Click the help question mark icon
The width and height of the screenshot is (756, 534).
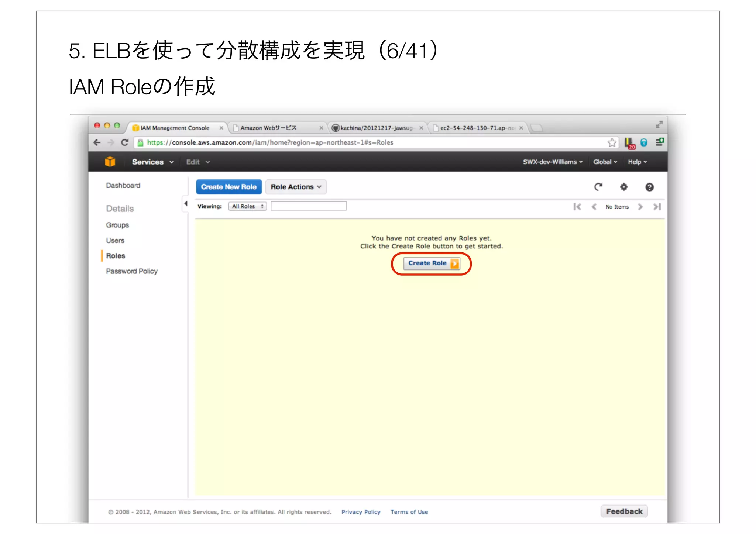(649, 187)
